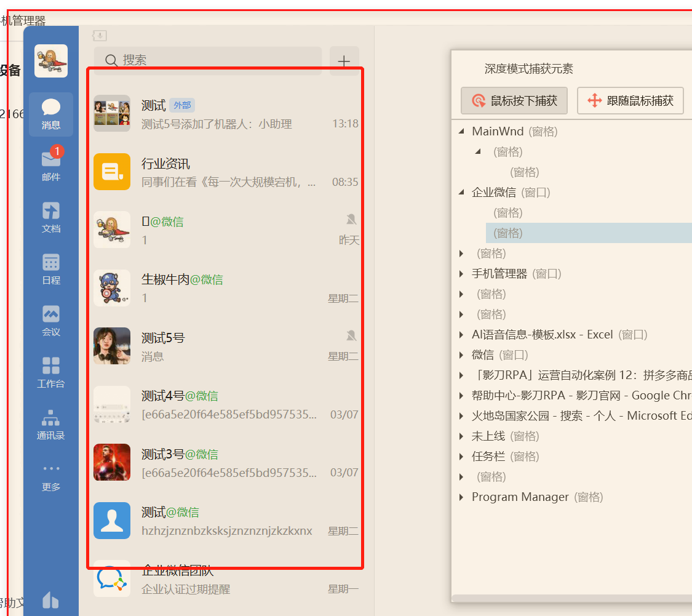Click the 企业微信团队 chat bubble avatar

[112, 579]
